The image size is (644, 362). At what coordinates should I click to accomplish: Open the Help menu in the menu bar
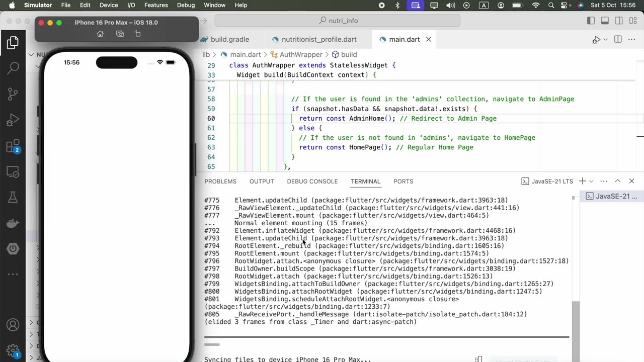click(241, 5)
